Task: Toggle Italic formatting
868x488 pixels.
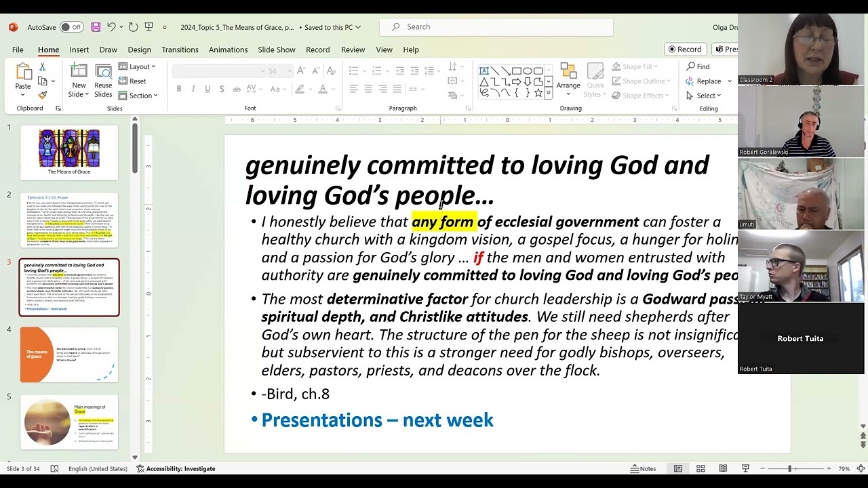Action: [x=193, y=89]
